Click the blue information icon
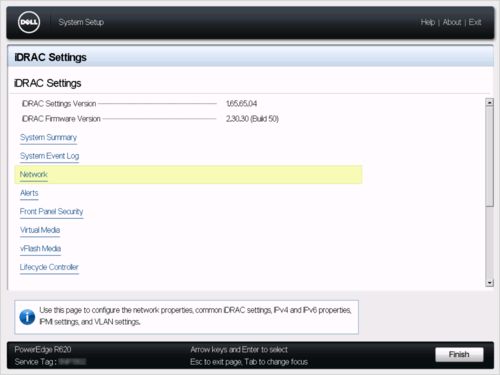 click(x=27, y=317)
